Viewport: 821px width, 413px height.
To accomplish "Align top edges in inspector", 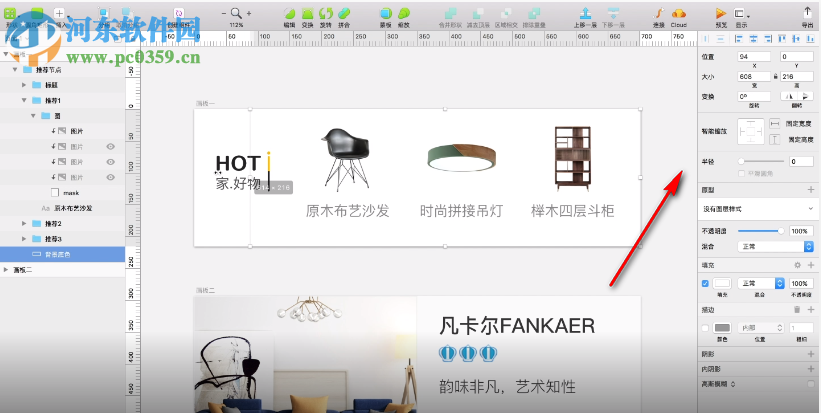I will point(782,38).
